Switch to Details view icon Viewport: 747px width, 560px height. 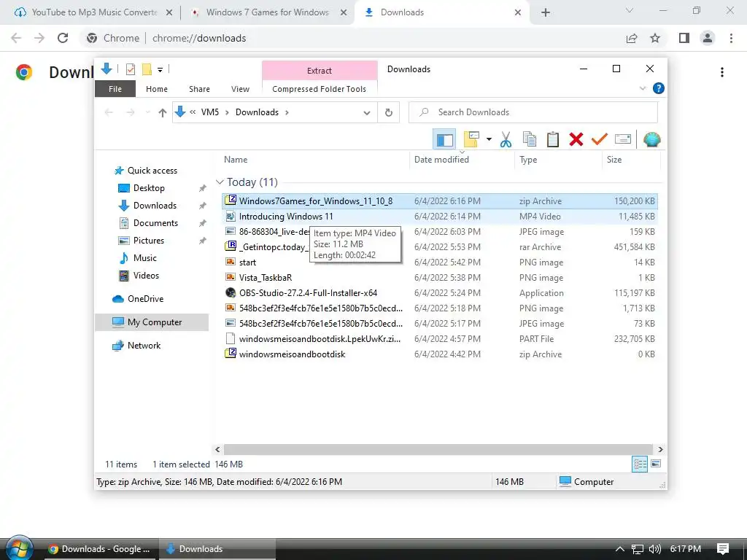(x=639, y=464)
